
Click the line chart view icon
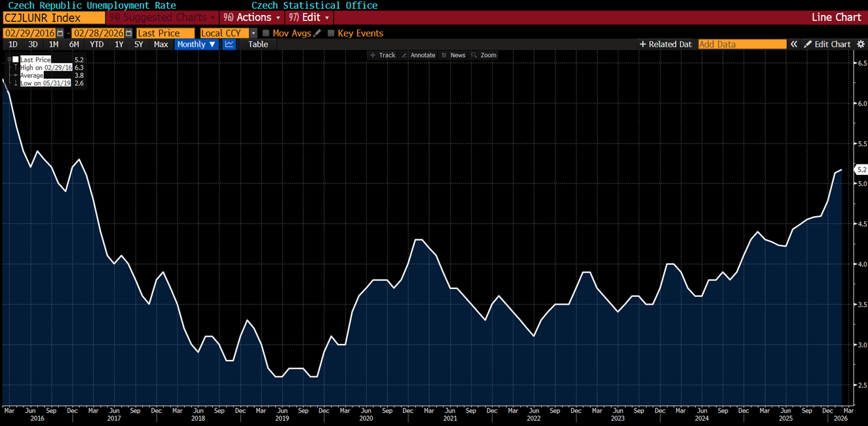(x=229, y=44)
